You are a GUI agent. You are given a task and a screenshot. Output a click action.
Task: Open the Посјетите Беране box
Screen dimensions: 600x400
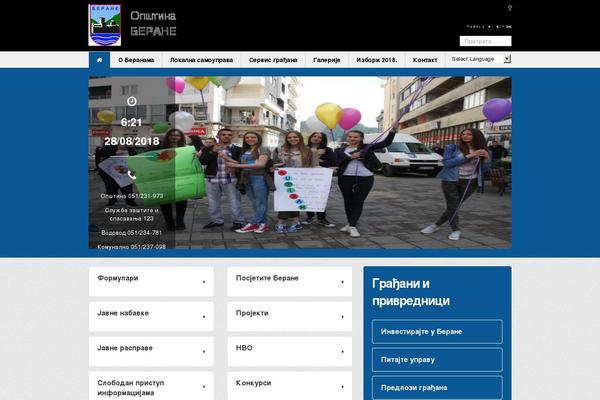(x=290, y=281)
